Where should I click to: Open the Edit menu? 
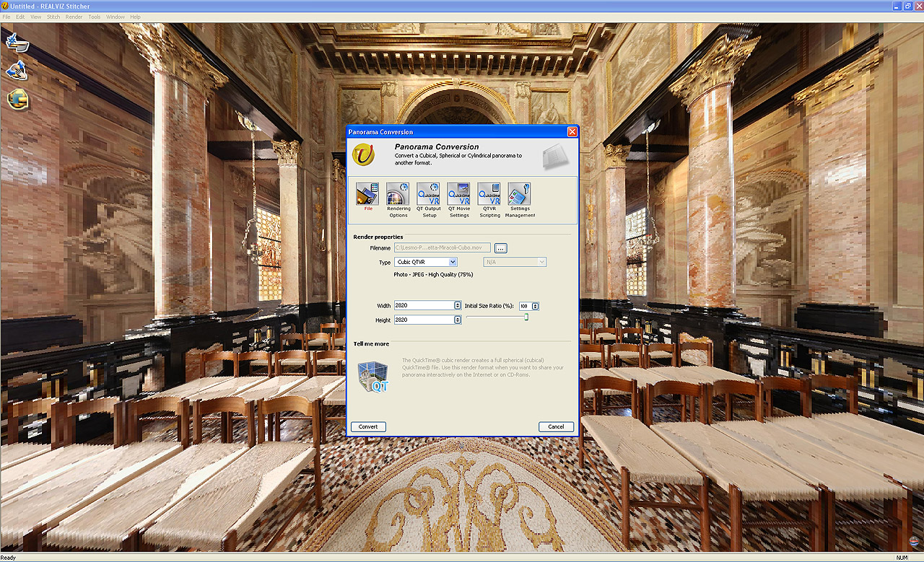tap(20, 17)
